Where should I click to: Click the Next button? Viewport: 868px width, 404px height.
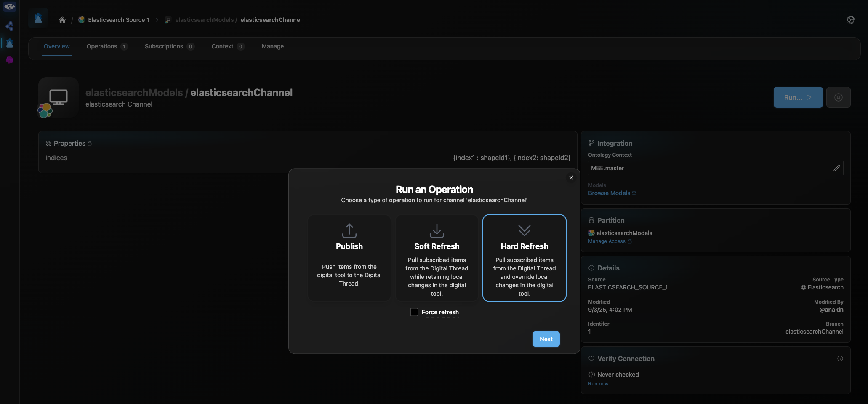point(546,339)
